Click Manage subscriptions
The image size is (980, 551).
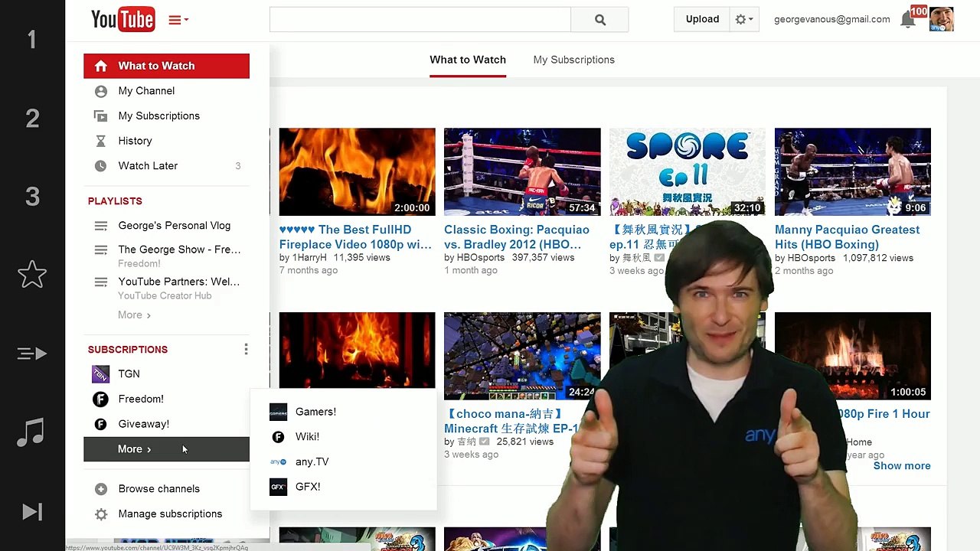click(170, 514)
